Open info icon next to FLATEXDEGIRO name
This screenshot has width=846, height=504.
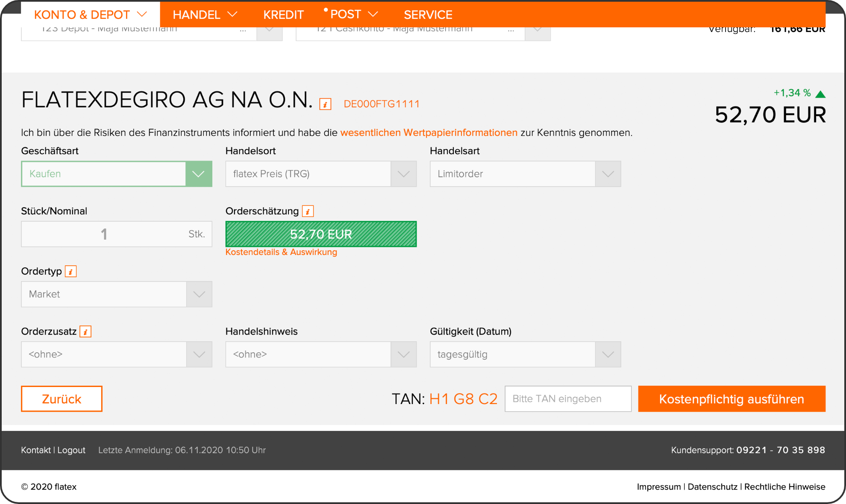click(x=325, y=103)
